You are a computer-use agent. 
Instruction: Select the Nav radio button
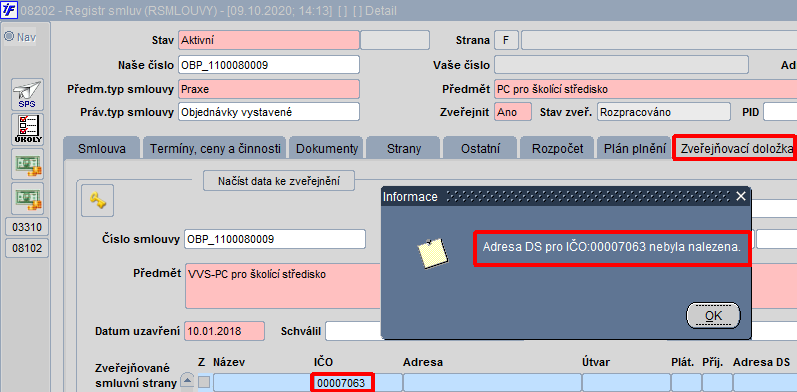[9, 37]
